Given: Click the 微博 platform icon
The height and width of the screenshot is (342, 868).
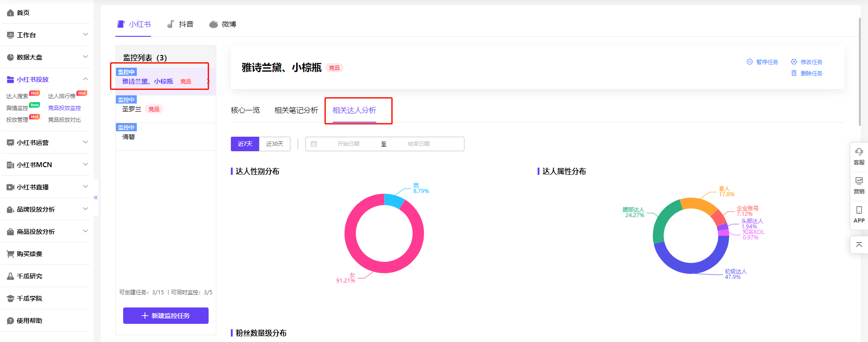Looking at the screenshot, I should tap(214, 25).
